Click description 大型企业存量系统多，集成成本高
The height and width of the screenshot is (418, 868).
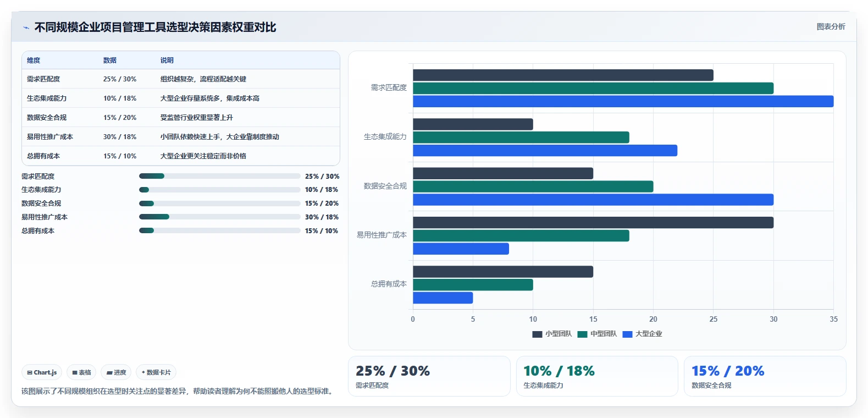(210, 98)
